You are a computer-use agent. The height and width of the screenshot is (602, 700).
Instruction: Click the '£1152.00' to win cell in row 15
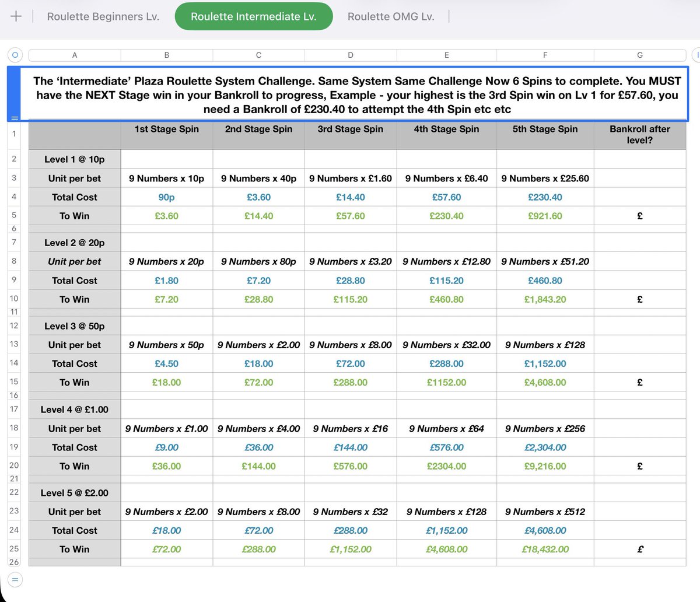[447, 383]
